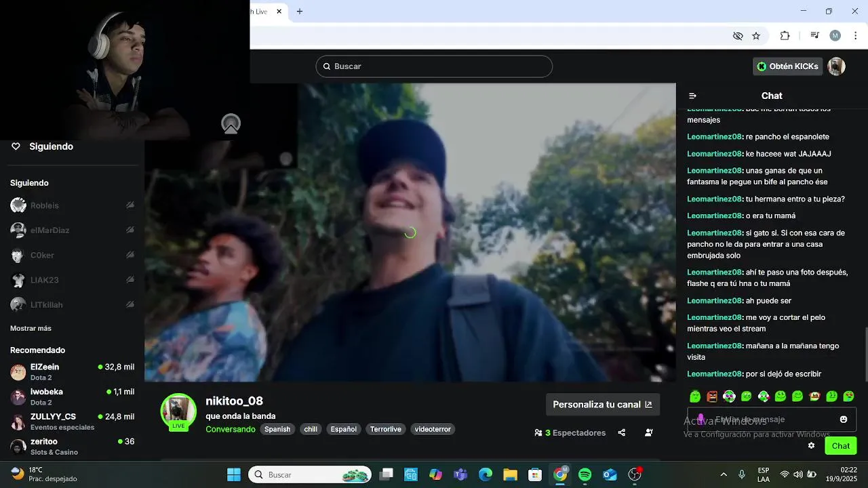The image size is (868, 488).
Task: Focus the Buscar search field on Kick
Action: [x=434, y=66]
